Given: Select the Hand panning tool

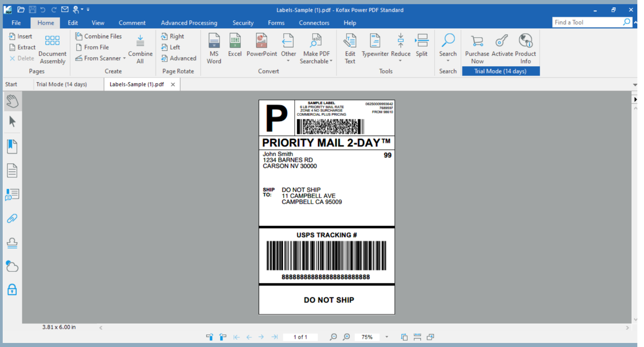Looking at the screenshot, I should tap(12, 101).
